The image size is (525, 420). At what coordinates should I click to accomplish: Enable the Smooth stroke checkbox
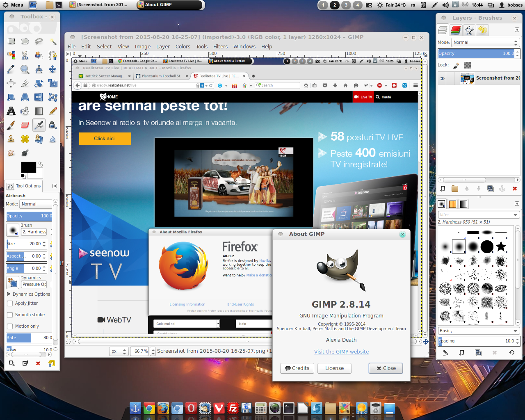[x=10, y=315]
